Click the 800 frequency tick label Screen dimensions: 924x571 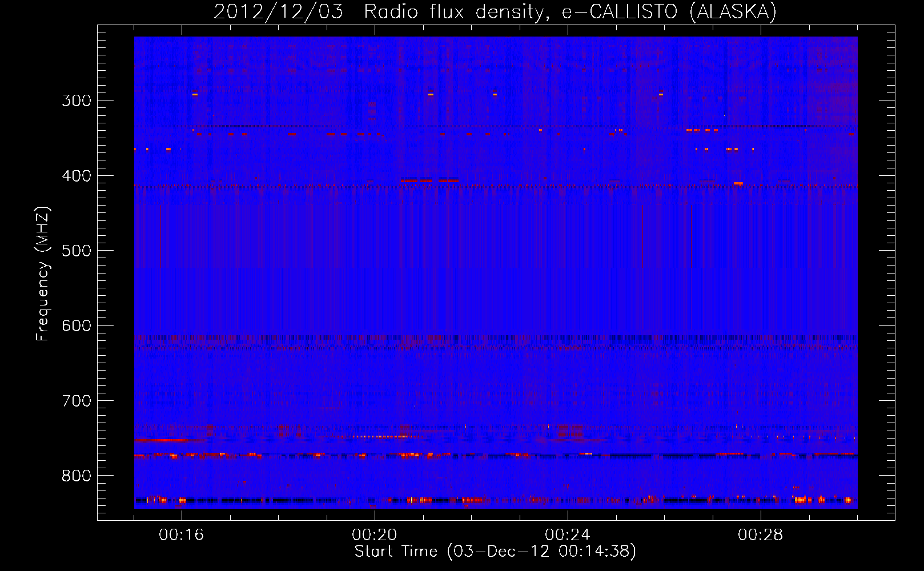pyautogui.click(x=77, y=476)
